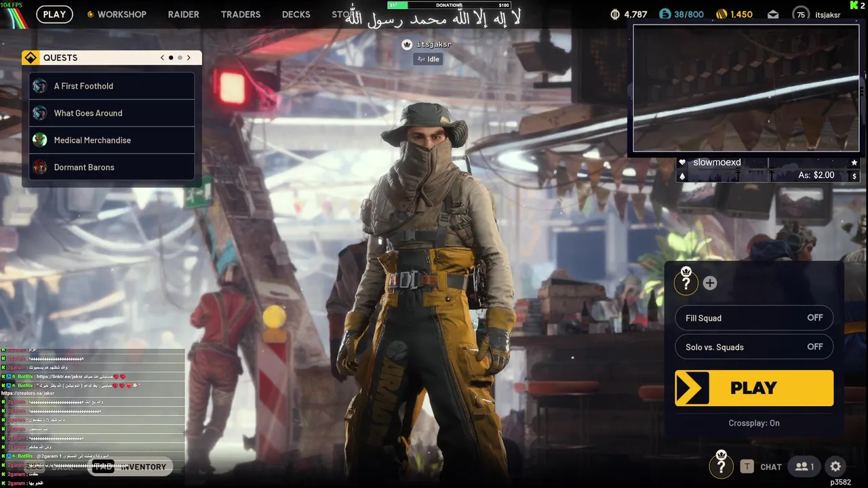Open quest Dormant Barons
Screen dimensions: 868x488
coord(112,167)
